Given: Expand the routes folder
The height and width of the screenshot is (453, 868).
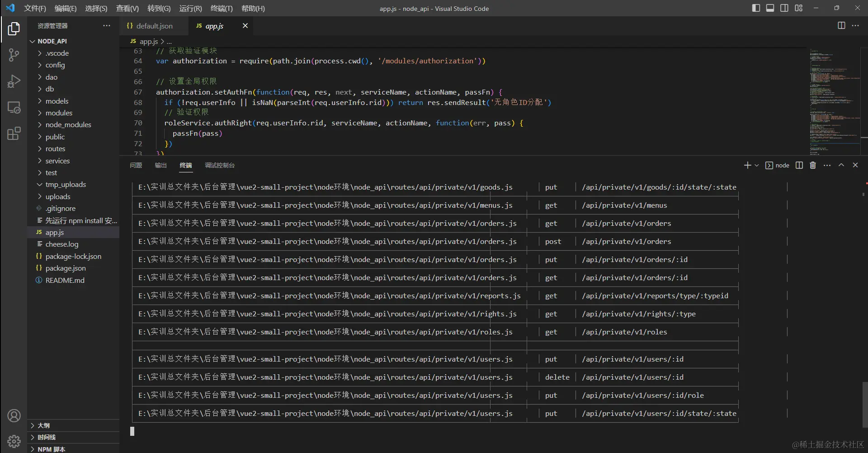Looking at the screenshot, I should coord(55,149).
